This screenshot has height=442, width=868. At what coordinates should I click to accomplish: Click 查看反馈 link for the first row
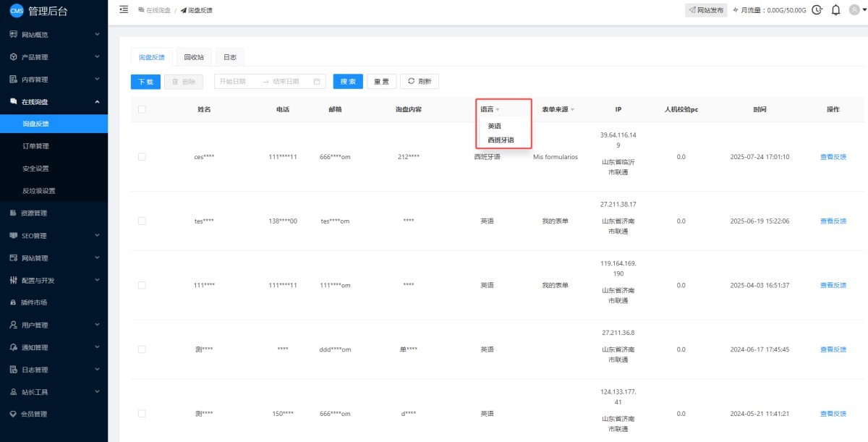(x=833, y=157)
